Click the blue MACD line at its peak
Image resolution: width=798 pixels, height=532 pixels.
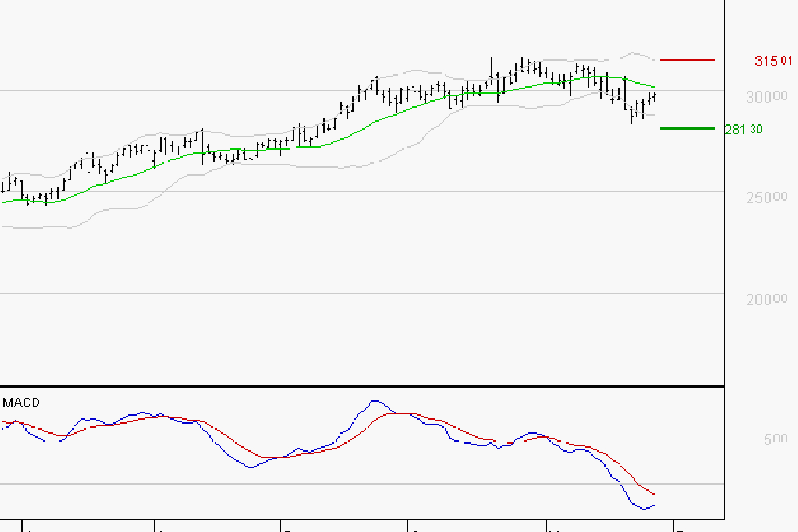coord(375,400)
